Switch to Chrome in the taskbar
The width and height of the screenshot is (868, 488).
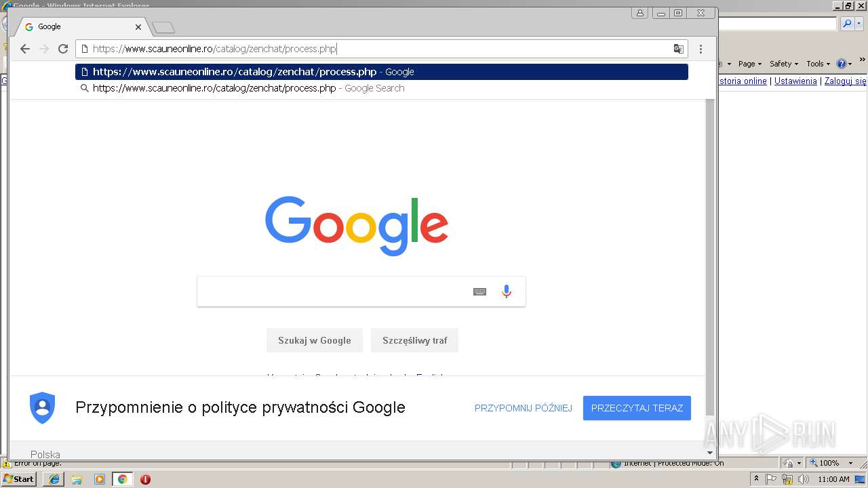122,479
